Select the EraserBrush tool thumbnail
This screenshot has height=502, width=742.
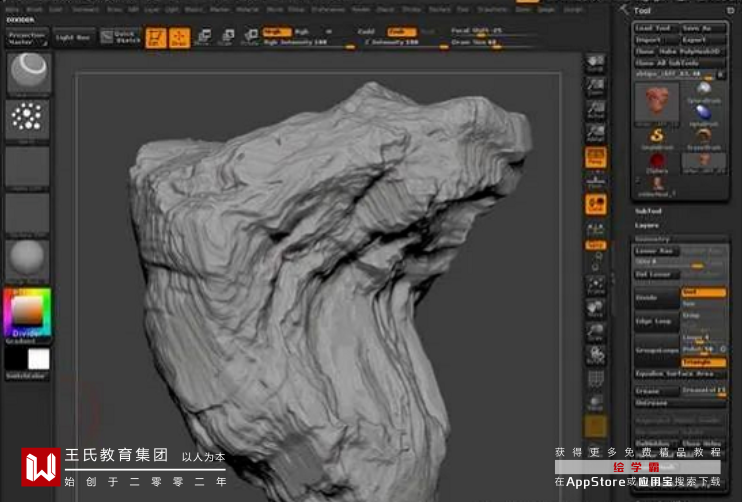click(704, 139)
